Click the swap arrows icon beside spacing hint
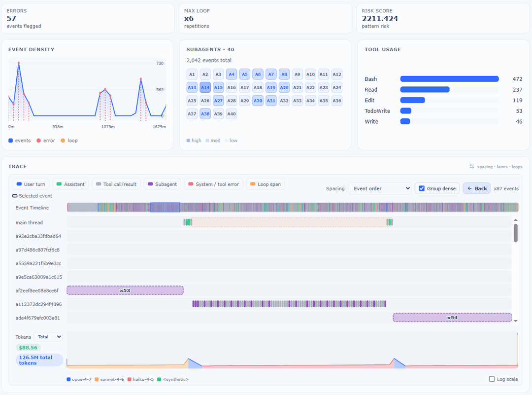Screen dimensions: 532x395 pyautogui.click(x=471, y=166)
